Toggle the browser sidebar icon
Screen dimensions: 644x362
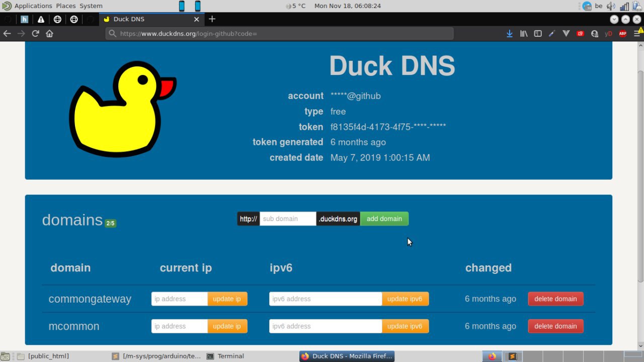pos(538,34)
